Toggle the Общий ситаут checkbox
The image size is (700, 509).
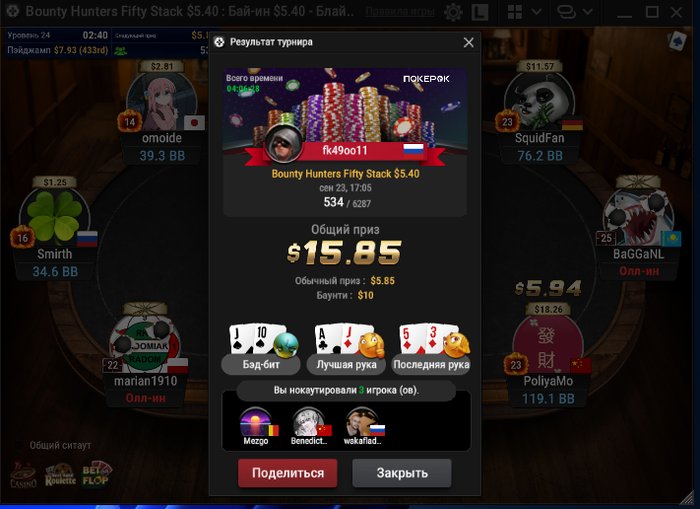tap(19, 445)
